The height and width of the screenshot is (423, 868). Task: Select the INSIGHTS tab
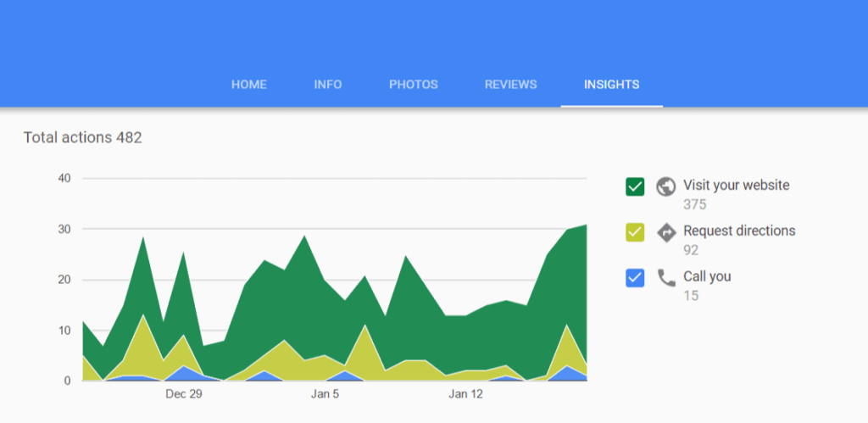coord(611,85)
